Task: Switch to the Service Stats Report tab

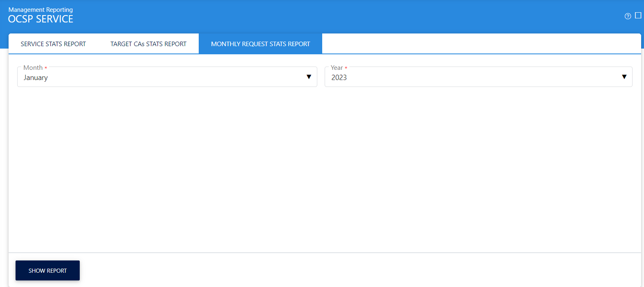Action: tap(53, 44)
